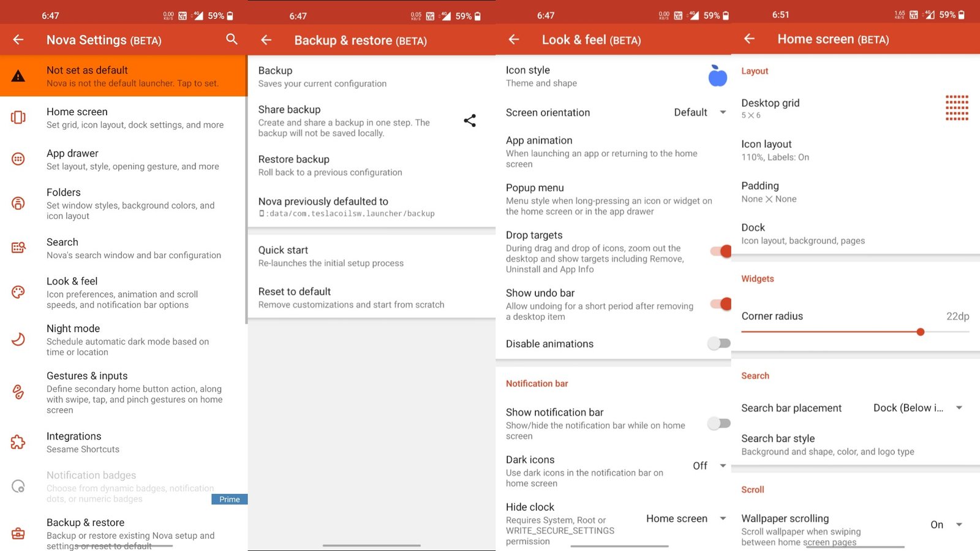Open Night mode settings entry
The height and width of the screenshot is (551, 980).
124,340
